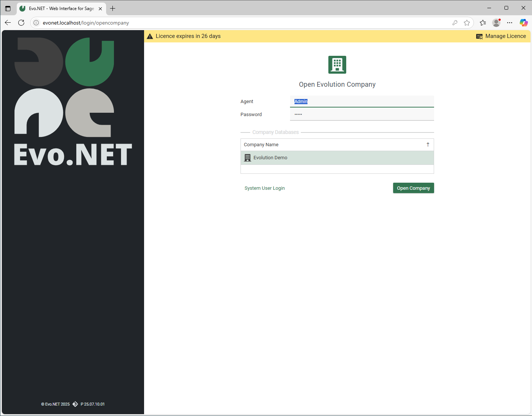Click the Open Evolution Company heading
Viewport: 532px width, 416px height.
point(337,84)
